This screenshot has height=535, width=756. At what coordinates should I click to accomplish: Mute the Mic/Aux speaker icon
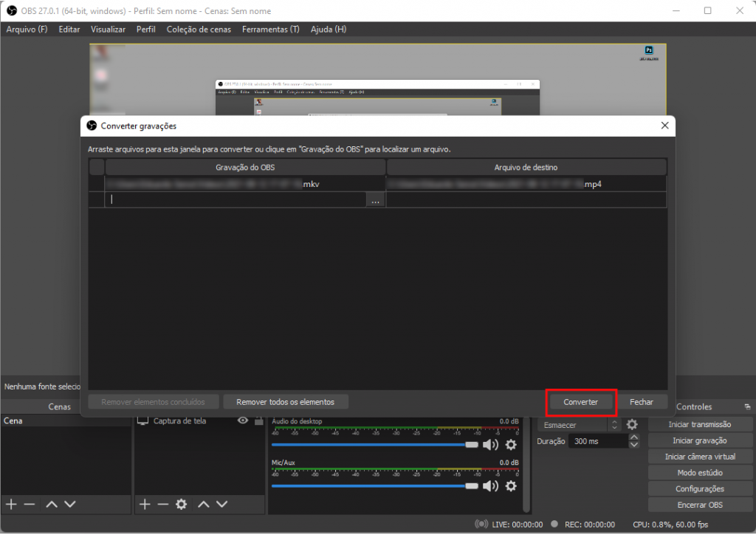pos(490,486)
